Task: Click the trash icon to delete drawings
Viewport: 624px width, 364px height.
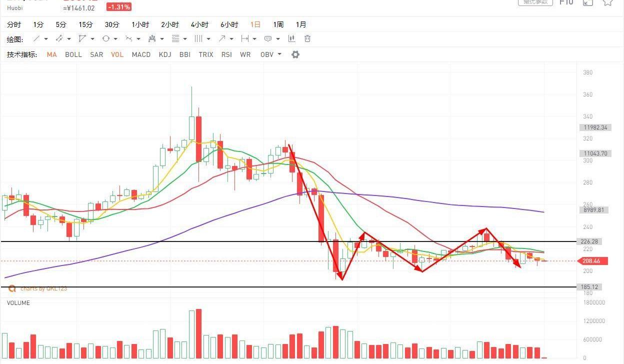Action: point(307,39)
